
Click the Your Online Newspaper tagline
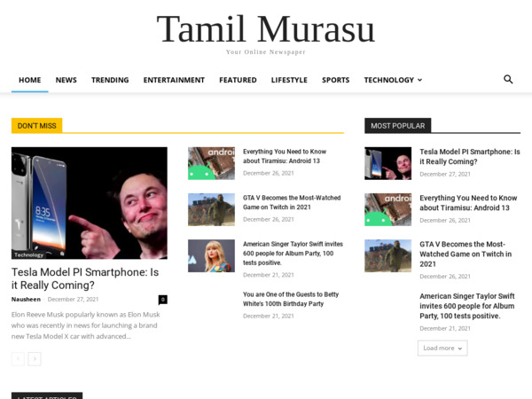(x=266, y=52)
